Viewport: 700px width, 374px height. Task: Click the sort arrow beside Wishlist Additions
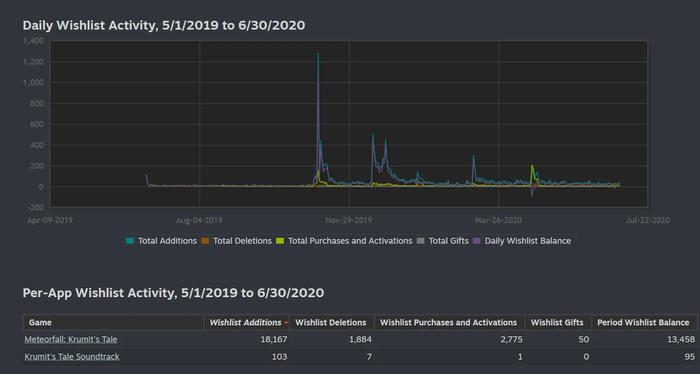tap(286, 323)
